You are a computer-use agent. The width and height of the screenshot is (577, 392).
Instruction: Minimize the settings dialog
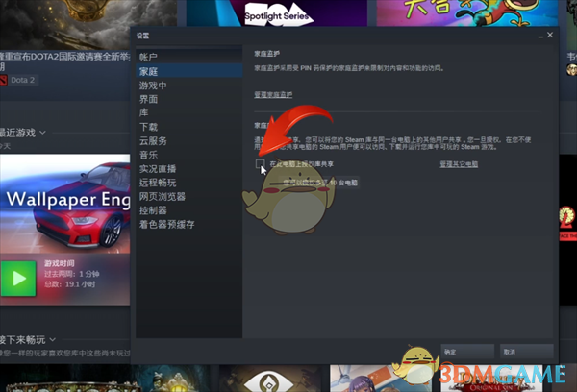(x=540, y=36)
